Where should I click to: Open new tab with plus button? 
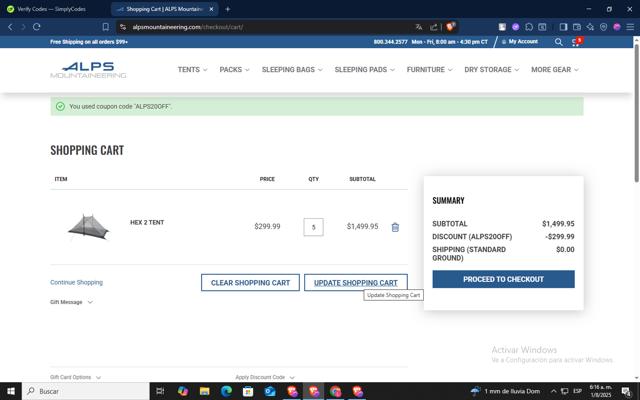pyautogui.click(x=228, y=9)
